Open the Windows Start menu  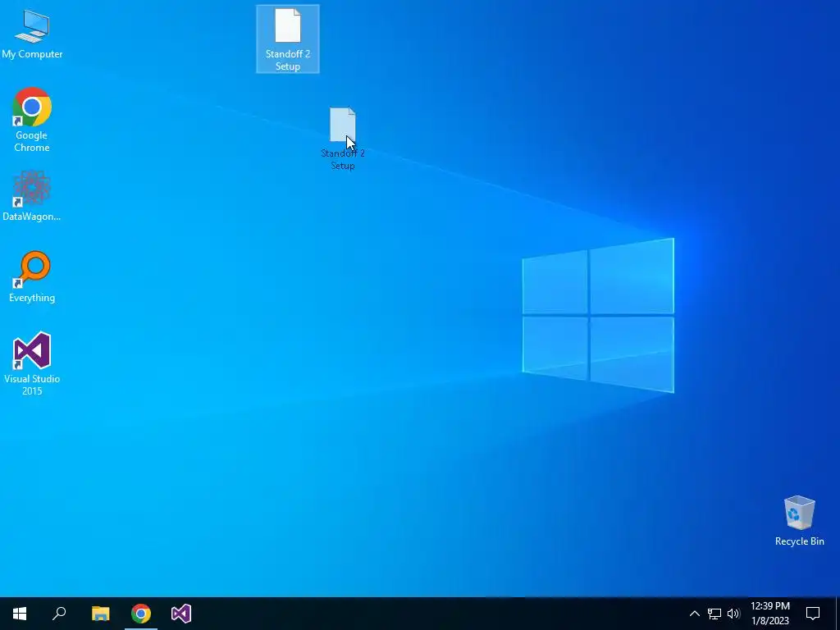[20, 614]
